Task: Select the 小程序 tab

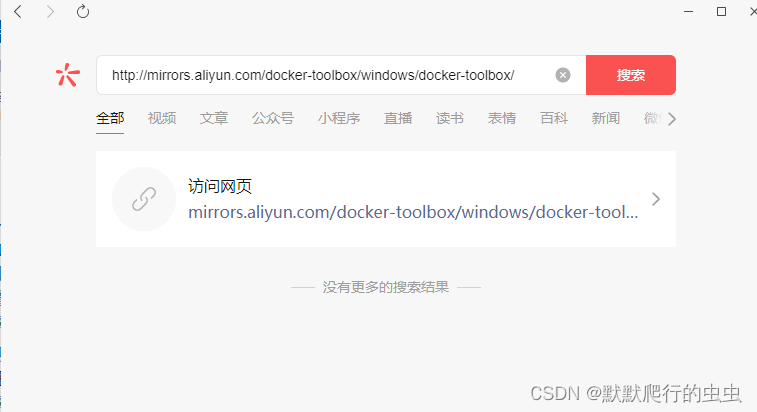Action: click(x=339, y=118)
